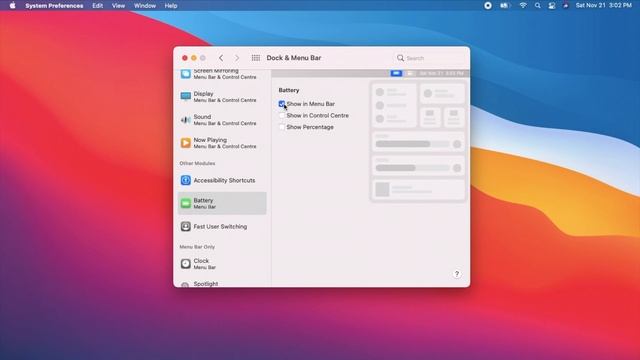The width and height of the screenshot is (640, 360).
Task: Open help with the question mark button
Action: pos(457,274)
